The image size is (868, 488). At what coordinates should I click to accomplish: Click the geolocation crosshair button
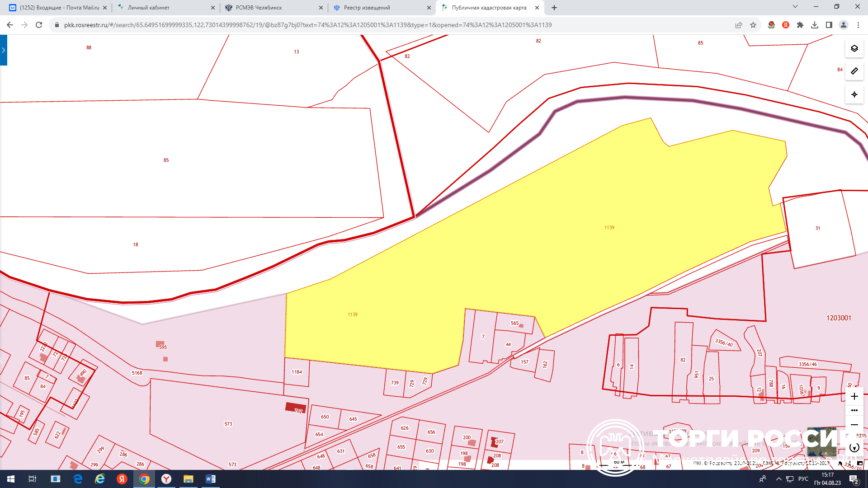(x=854, y=94)
